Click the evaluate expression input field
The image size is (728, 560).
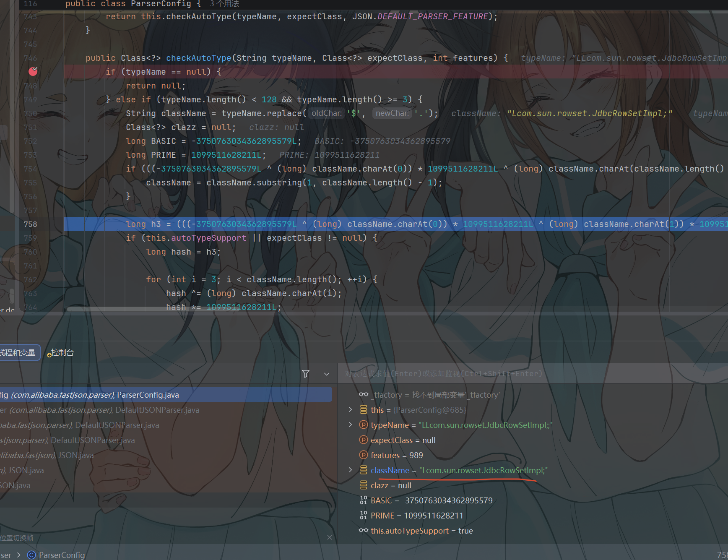533,374
